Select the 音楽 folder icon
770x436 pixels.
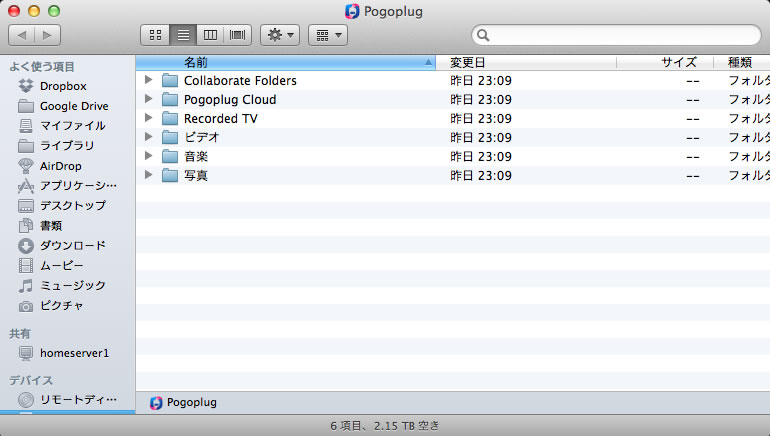click(x=170, y=156)
